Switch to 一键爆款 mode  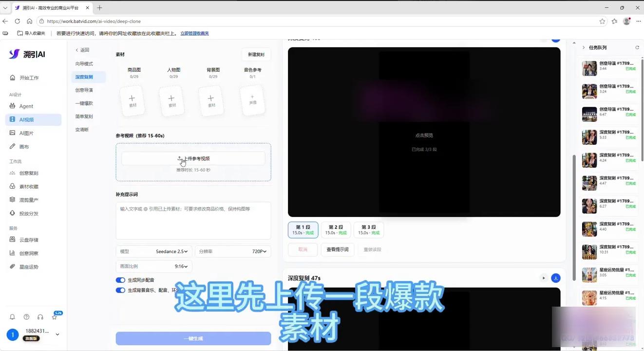point(84,103)
